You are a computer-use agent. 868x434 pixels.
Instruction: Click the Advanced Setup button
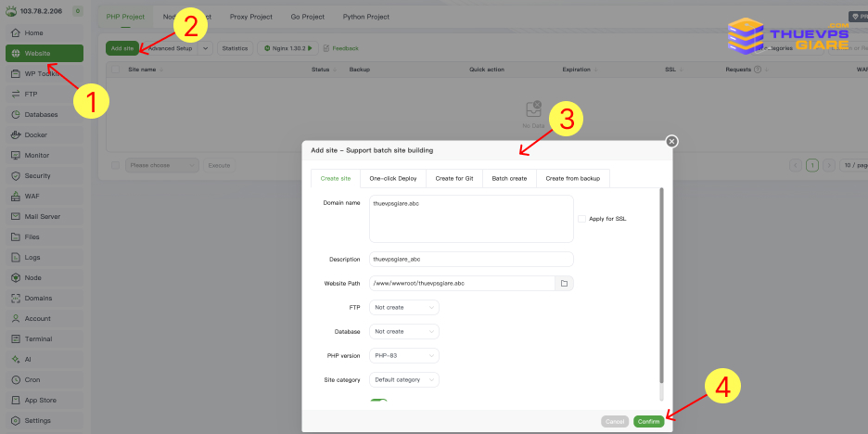click(169, 48)
